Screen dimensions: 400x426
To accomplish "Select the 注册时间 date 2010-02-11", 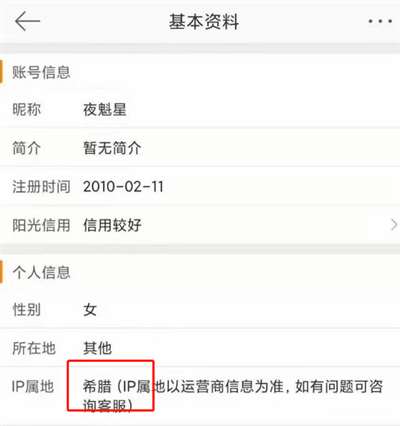I will (x=123, y=186).
